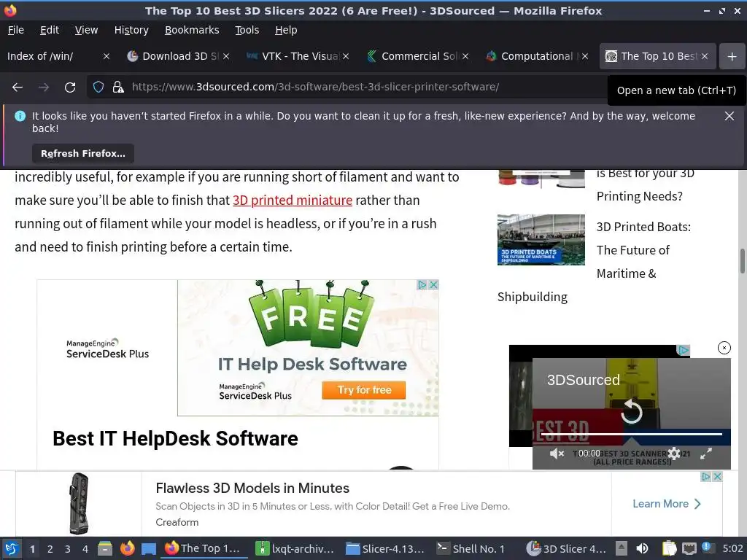Open the Bookmarks menu
Viewport: 747px width, 560px height.
click(x=192, y=30)
